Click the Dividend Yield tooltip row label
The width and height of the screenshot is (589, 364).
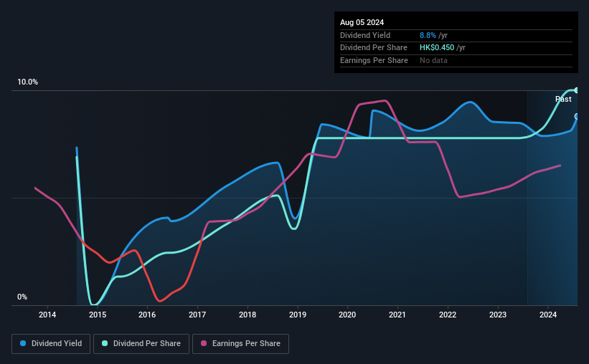[x=365, y=35]
